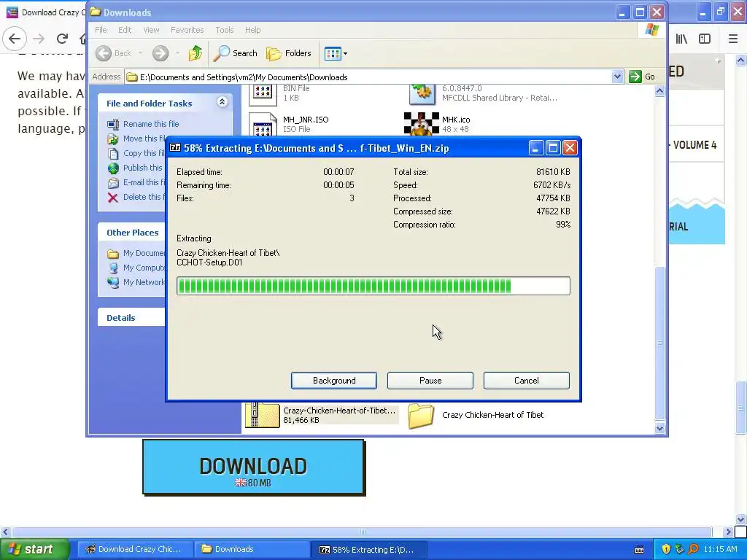The height and width of the screenshot is (560, 747).
Task: Click browser back arrow
Action: pos(15,39)
